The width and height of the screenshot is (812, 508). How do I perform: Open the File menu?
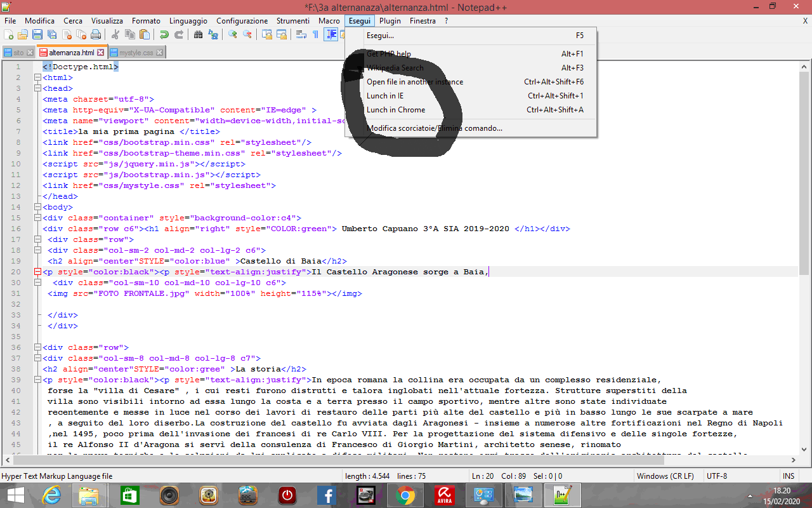click(10, 20)
